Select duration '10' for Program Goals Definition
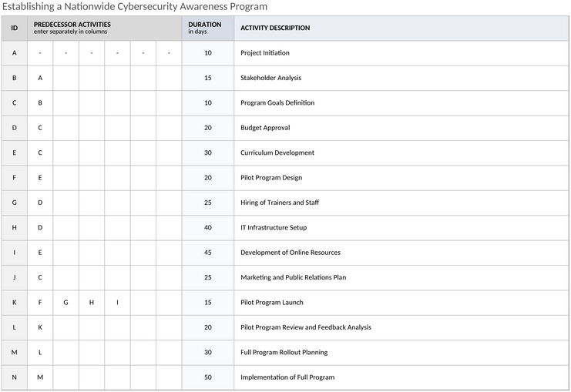The width and height of the screenshot is (571, 392). pyautogui.click(x=208, y=103)
